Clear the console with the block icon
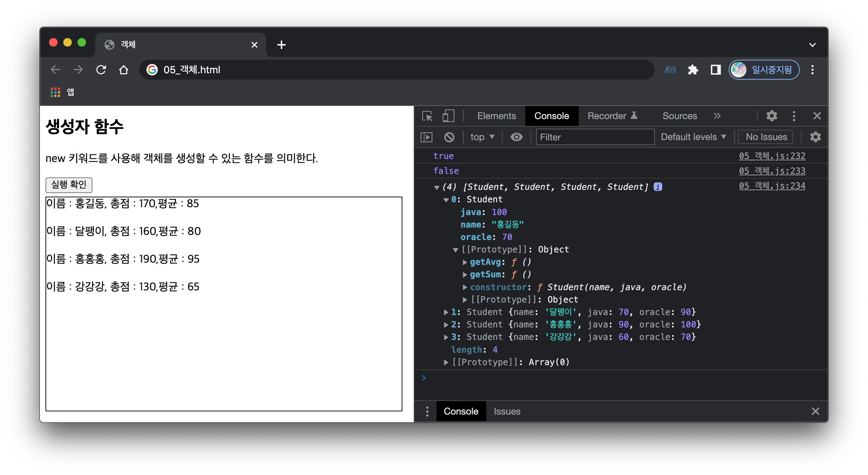The image size is (868, 475). [x=449, y=137]
